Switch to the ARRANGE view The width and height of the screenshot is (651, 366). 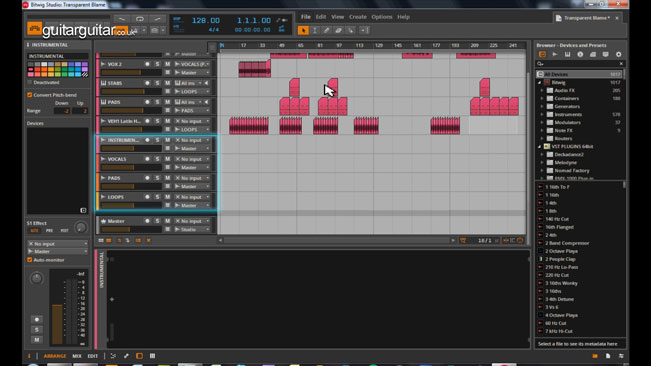[55, 356]
